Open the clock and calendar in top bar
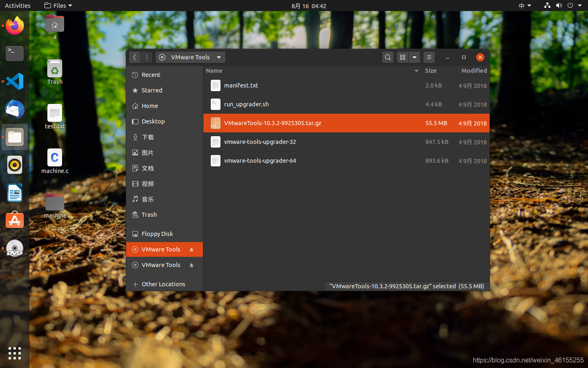 (x=309, y=6)
